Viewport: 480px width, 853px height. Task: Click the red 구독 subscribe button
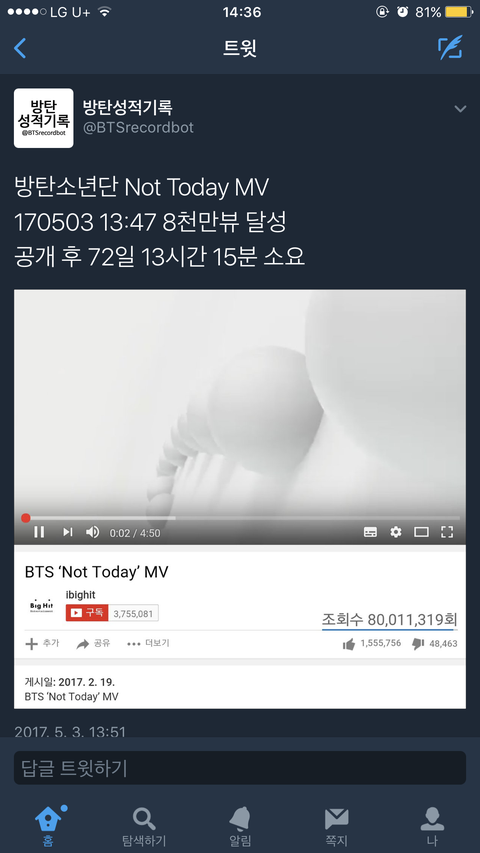coord(87,613)
